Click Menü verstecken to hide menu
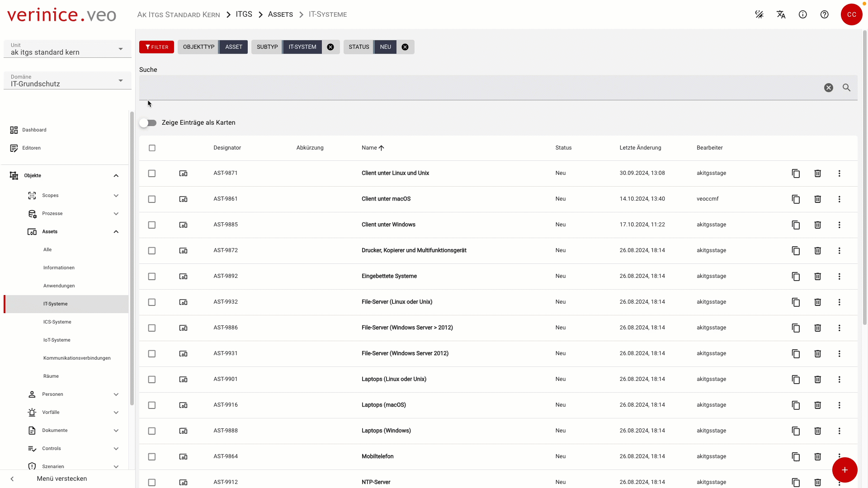The image size is (868, 488). (x=62, y=479)
